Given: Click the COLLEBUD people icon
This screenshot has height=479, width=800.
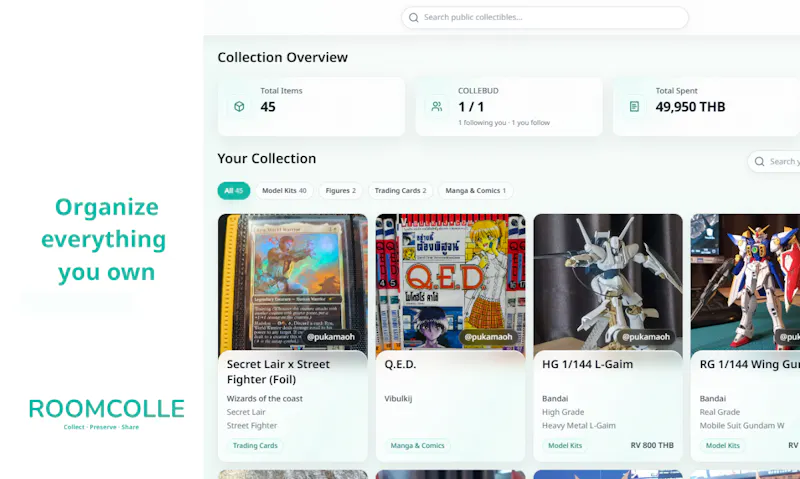Looking at the screenshot, I should click(x=437, y=107).
